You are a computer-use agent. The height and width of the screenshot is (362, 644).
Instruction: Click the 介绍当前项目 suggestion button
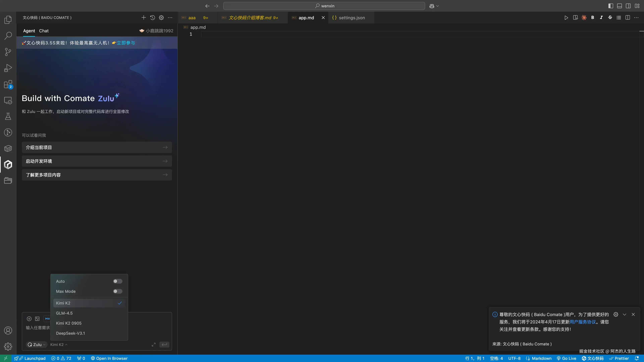97,147
